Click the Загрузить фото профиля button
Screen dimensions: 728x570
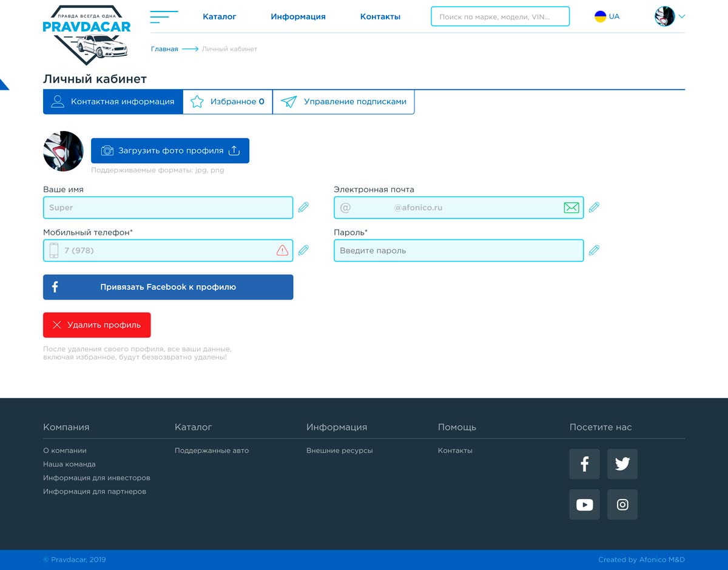(170, 150)
